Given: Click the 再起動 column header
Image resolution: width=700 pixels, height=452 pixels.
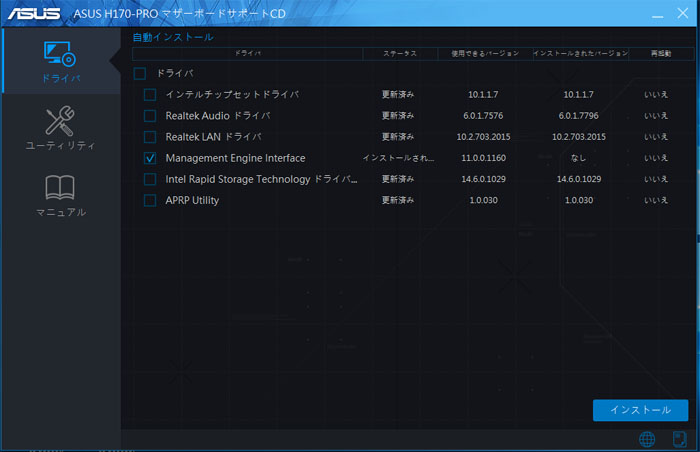Looking at the screenshot, I should point(661,54).
